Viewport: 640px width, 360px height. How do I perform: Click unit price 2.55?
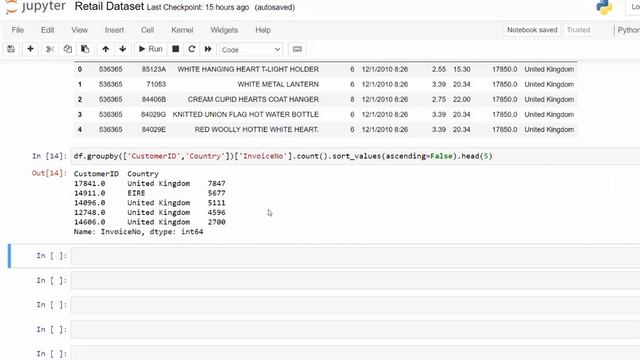pos(439,69)
